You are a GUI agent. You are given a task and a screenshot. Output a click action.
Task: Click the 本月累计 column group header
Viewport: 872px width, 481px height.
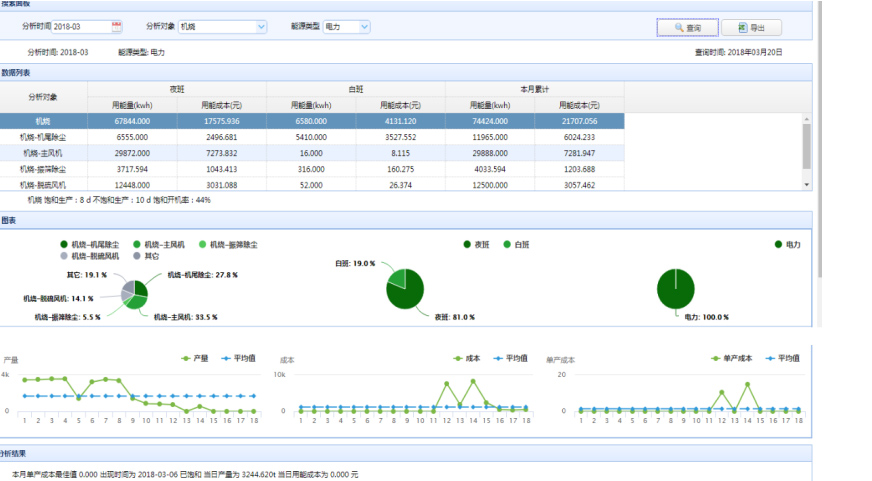535,89
